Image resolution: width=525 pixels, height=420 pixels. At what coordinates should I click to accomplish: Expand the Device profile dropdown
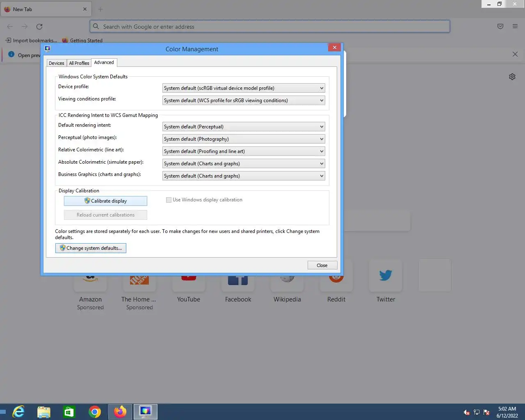click(x=244, y=88)
